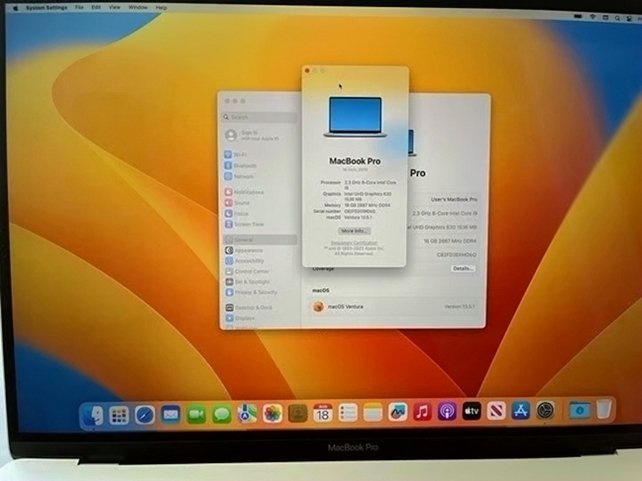Launch Photos from the Dock
Viewport: 642px width, 481px height.
[x=273, y=413]
